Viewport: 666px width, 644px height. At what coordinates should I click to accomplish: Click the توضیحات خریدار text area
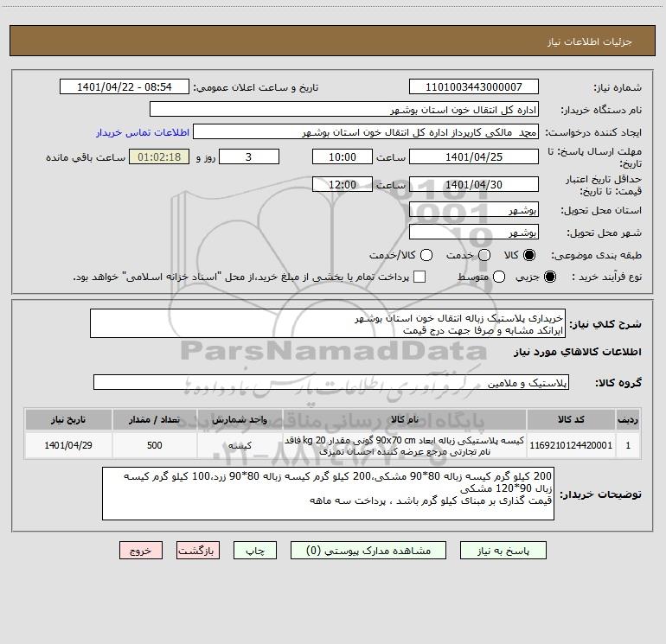pos(328,494)
